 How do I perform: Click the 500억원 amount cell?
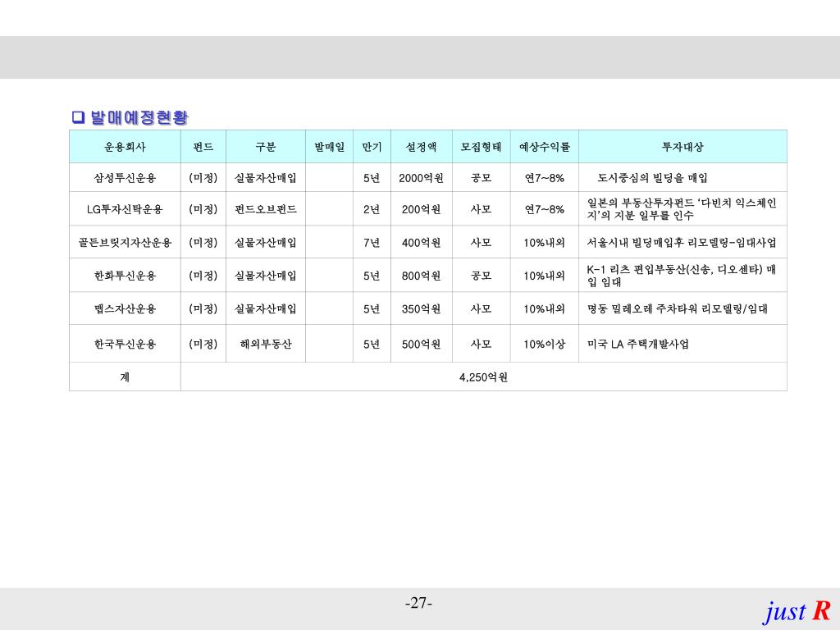click(x=422, y=344)
